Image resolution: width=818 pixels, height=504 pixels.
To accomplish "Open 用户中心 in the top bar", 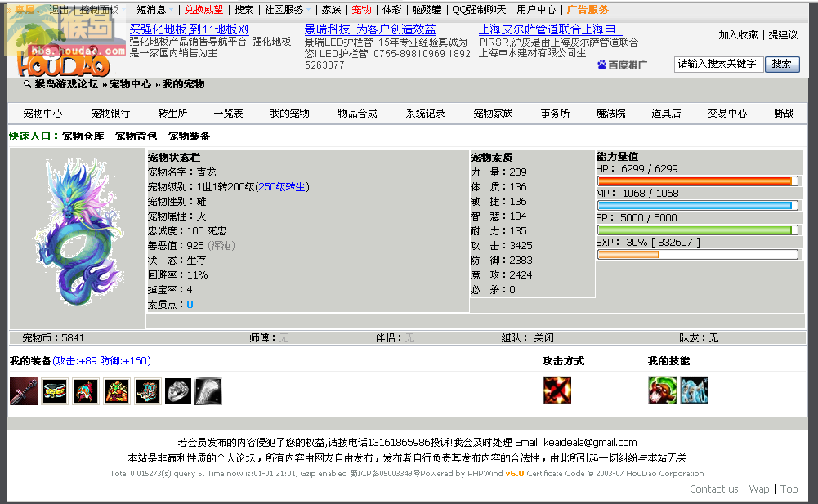I will click(536, 9).
